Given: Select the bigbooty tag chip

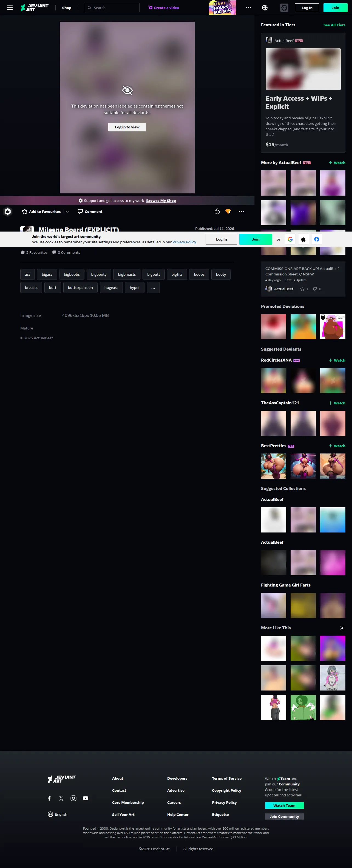Looking at the screenshot, I should click(99, 275).
